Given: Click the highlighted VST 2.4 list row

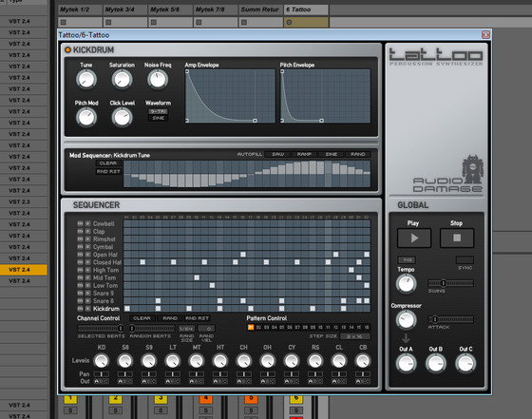Looking at the screenshot, I should point(24,270).
